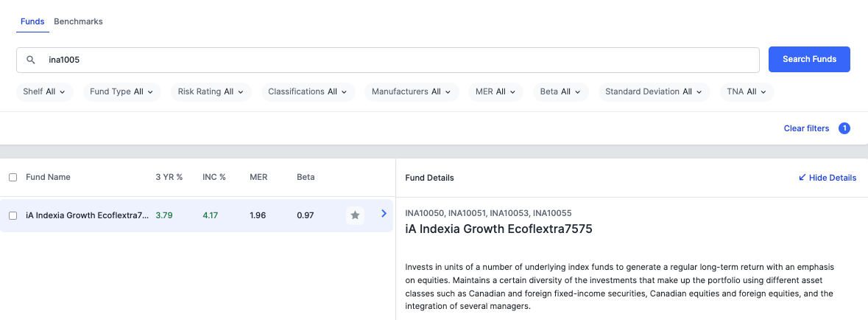Click the Hide Details arrow icon
This screenshot has height=320, width=868.
point(802,178)
